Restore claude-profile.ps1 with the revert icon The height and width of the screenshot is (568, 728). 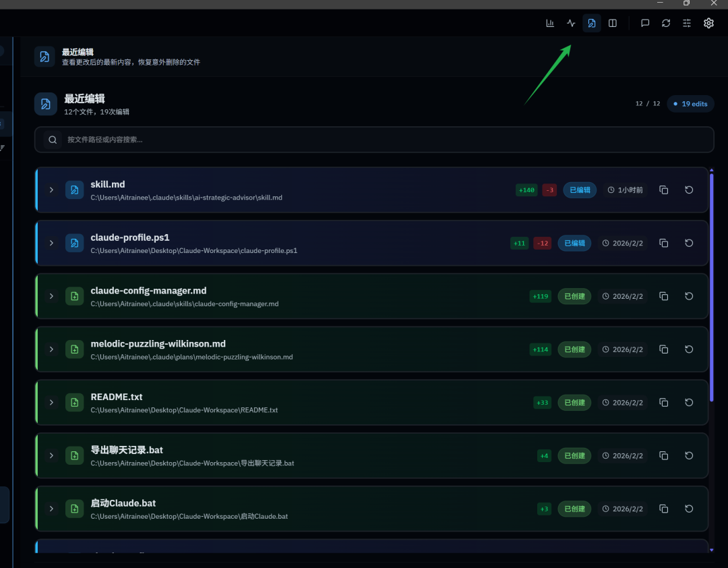click(x=689, y=243)
